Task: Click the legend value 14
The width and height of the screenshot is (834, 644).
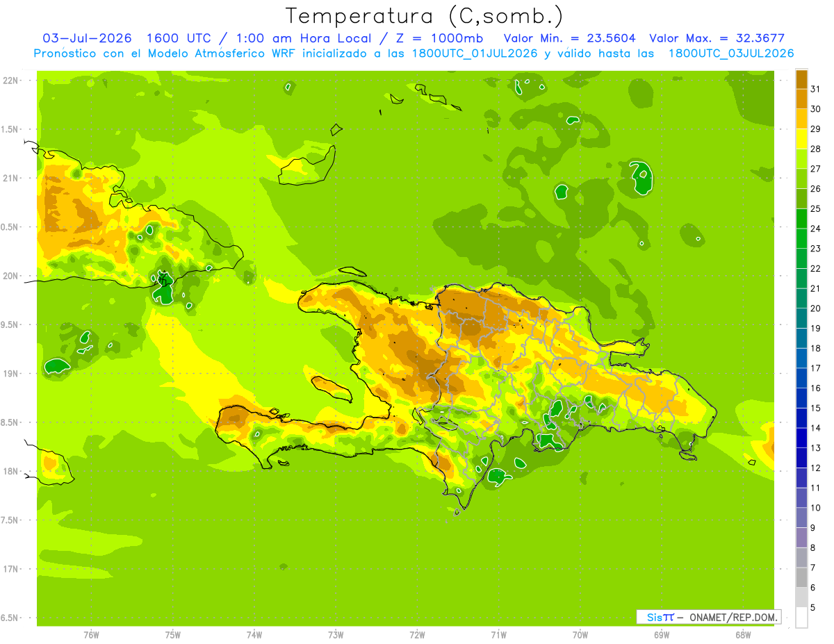Action: pyautogui.click(x=815, y=428)
